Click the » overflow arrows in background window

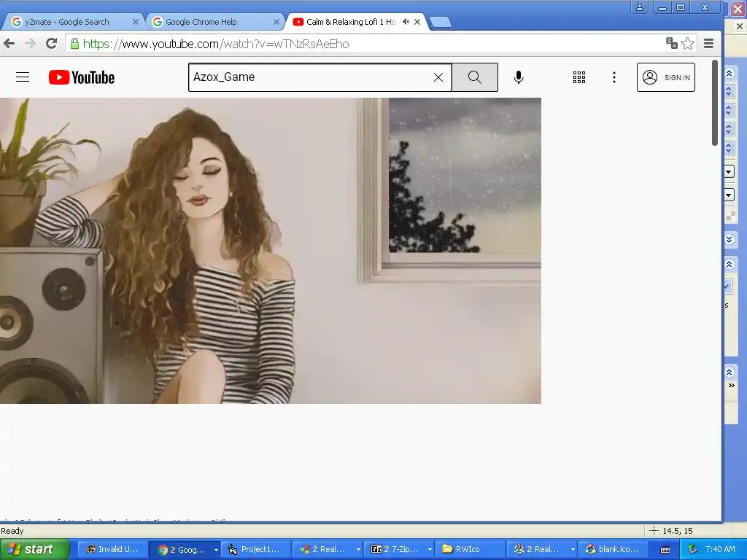[x=731, y=386]
